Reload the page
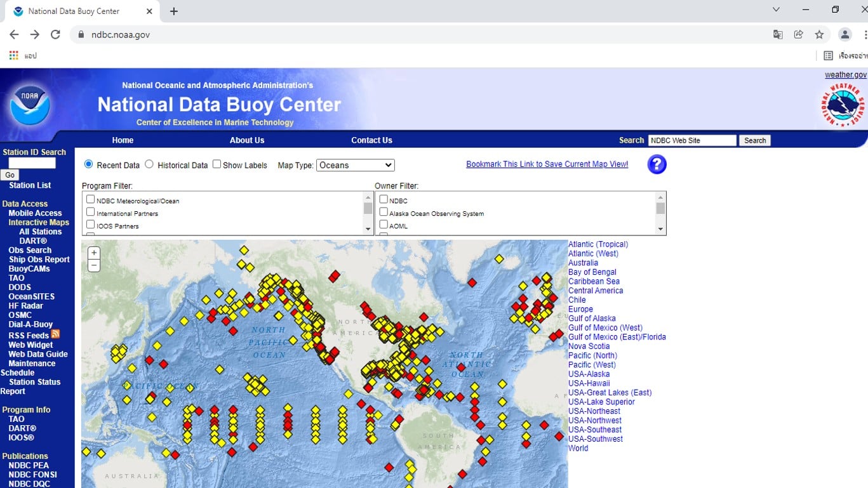The image size is (868, 488). coord(55,34)
